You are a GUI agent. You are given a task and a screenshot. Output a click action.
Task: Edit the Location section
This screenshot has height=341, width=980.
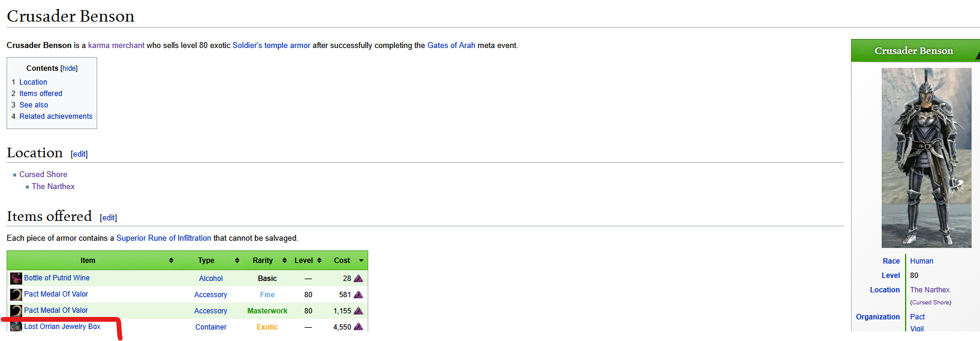79,154
